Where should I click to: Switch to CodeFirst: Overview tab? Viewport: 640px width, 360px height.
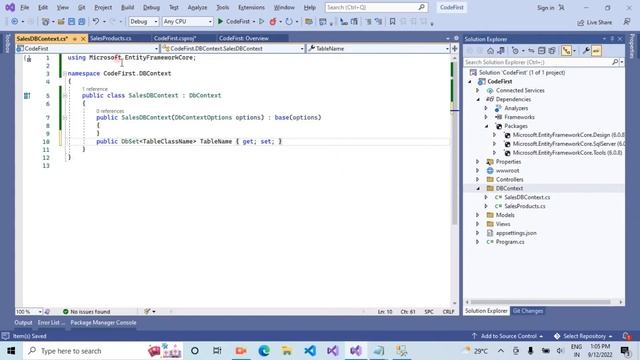pos(244,38)
